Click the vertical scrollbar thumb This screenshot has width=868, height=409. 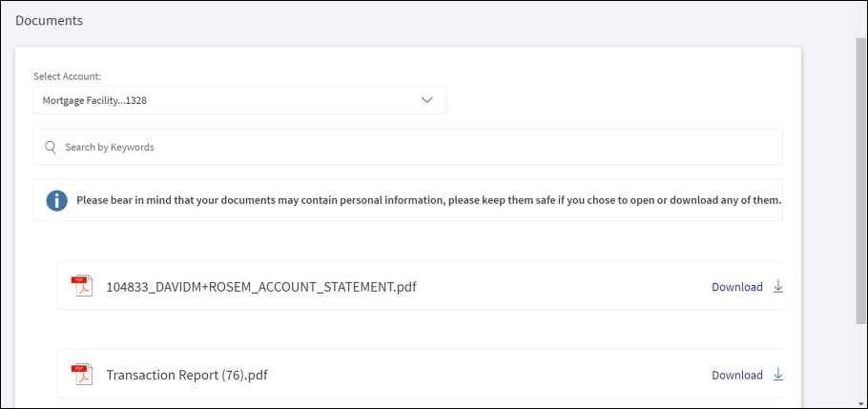860,180
